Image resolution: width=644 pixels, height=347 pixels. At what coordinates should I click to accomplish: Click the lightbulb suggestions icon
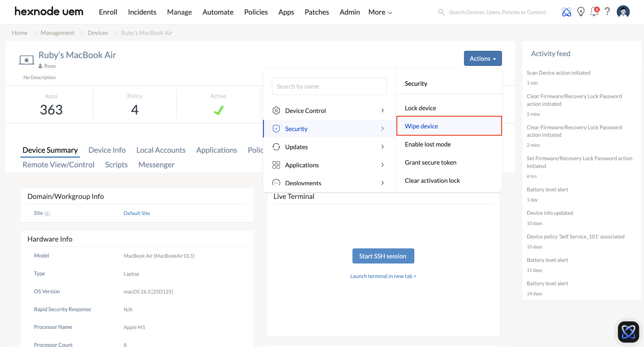(x=580, y=12)
